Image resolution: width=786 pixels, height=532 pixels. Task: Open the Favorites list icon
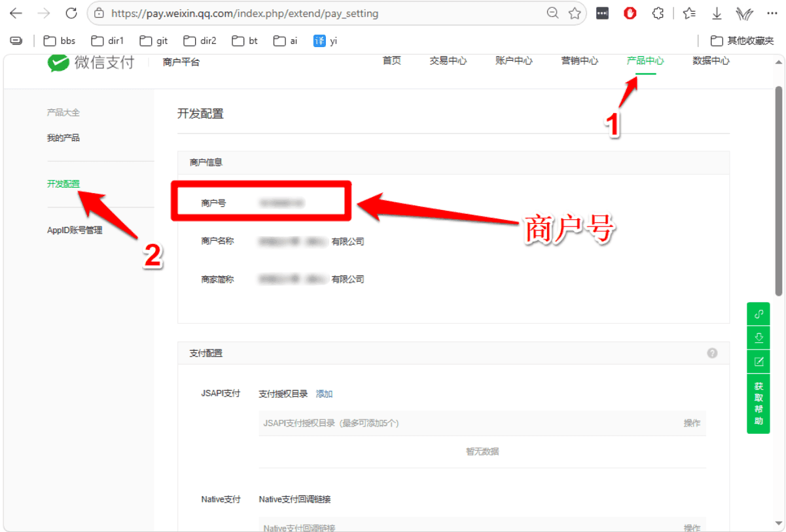(689, 13)
